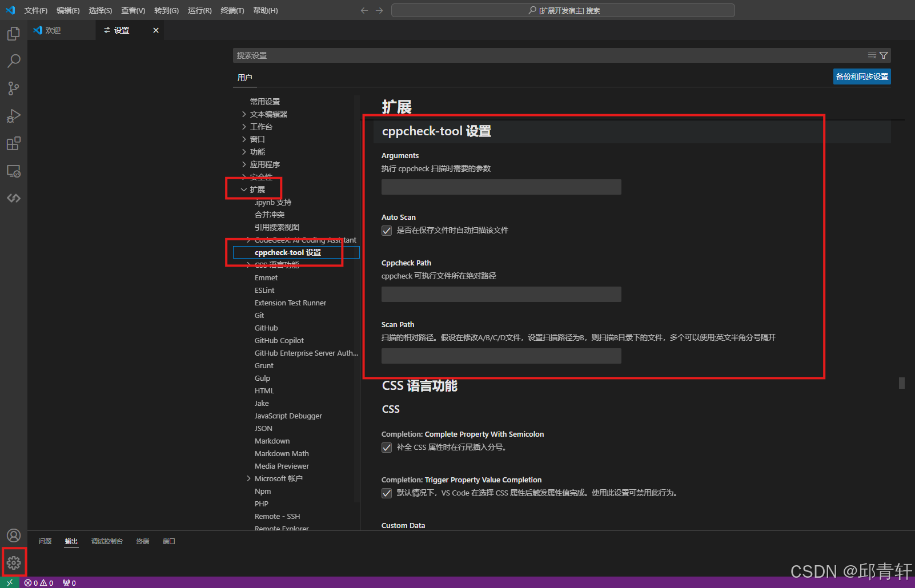Toggle Complete Property With Semicolon checkbox

click(387, 448)
